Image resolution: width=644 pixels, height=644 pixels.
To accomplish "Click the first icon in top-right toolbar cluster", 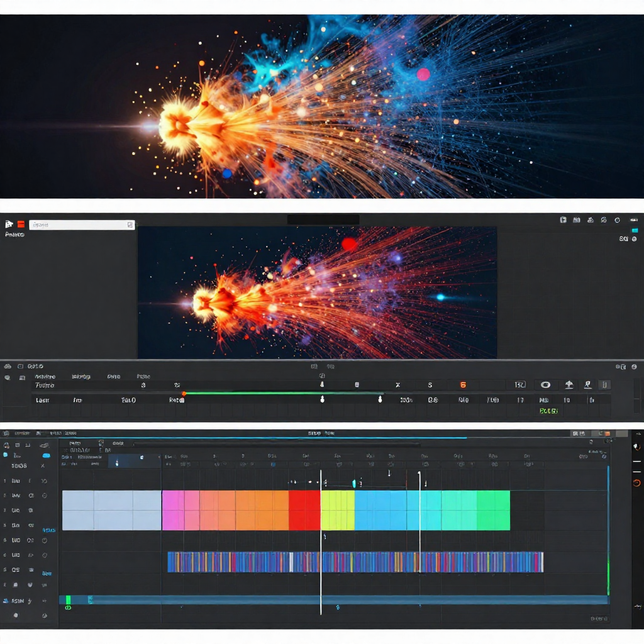I will pos(563,220).
